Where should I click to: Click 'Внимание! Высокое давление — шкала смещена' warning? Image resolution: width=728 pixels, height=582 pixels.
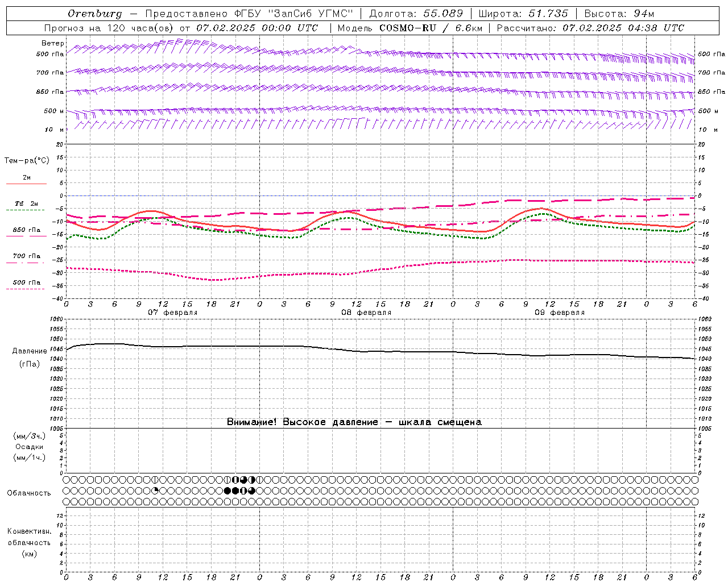354,422
